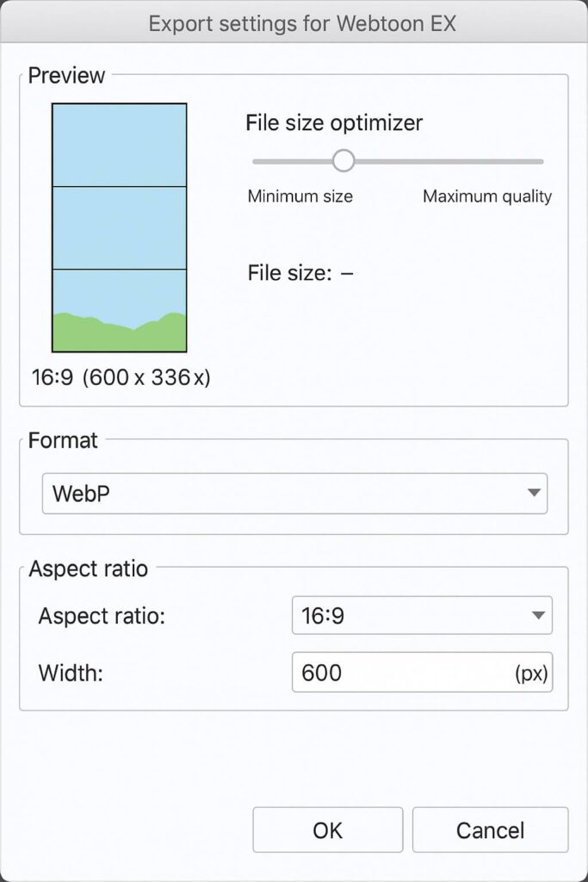This screenshot has height=882, width=588.
Task: Click the slider track near Maximum quality end
Action: coord(525,161)
